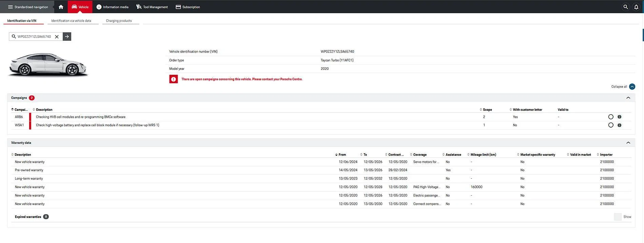Image resolution: width=644 pixels, height=243 pixels.
Task: Sort warranty Description column
Action: point(21,155)
